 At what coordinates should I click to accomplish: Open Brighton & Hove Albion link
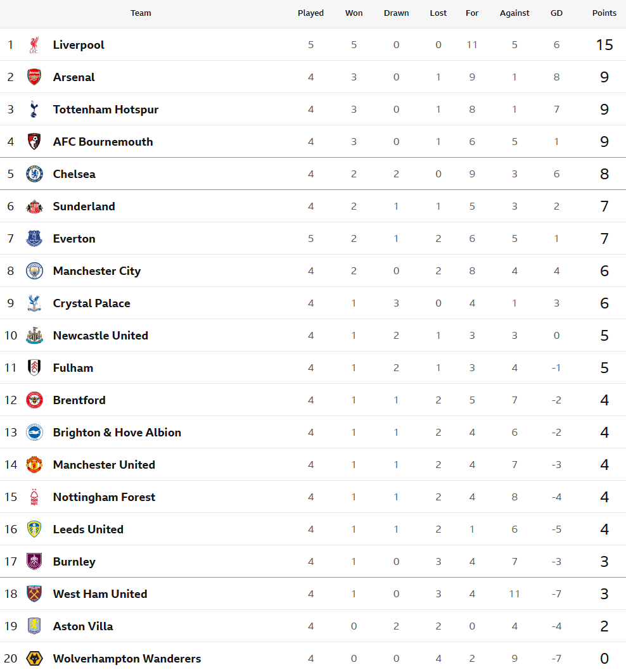(117, 433)
